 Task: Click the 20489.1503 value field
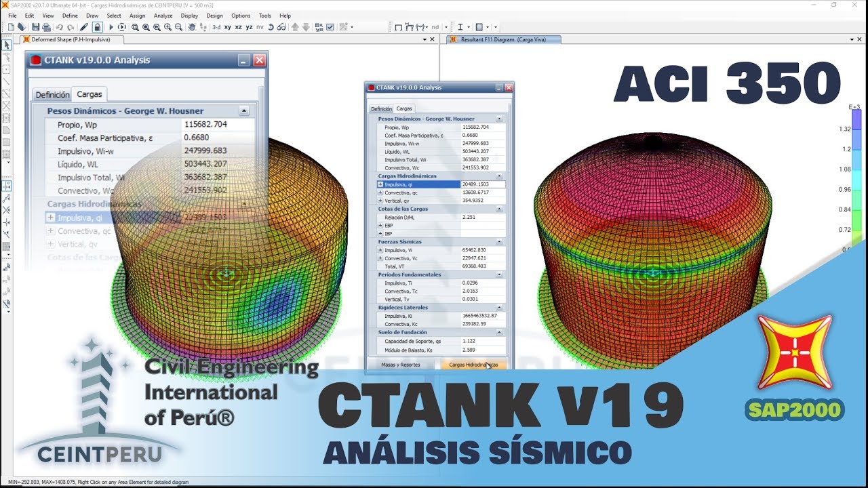pos(483,184)
